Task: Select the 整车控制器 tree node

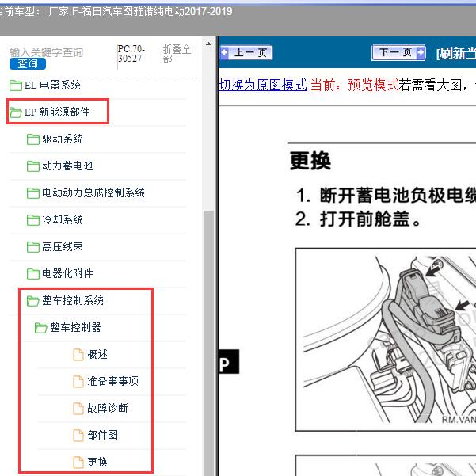Action: coord(75,327)
